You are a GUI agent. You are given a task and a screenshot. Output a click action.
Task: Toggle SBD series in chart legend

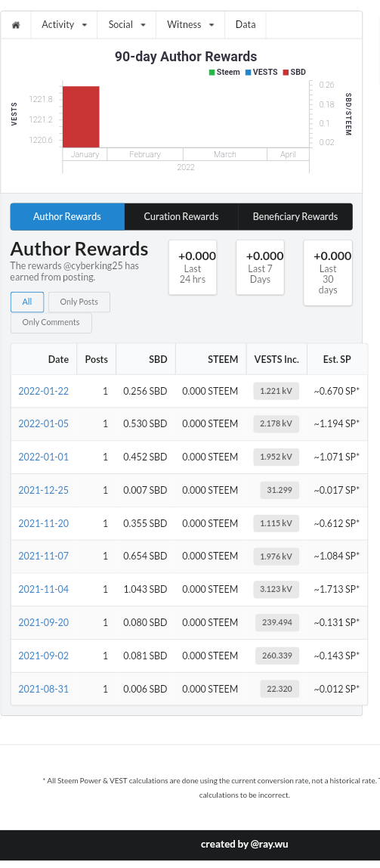295,72
